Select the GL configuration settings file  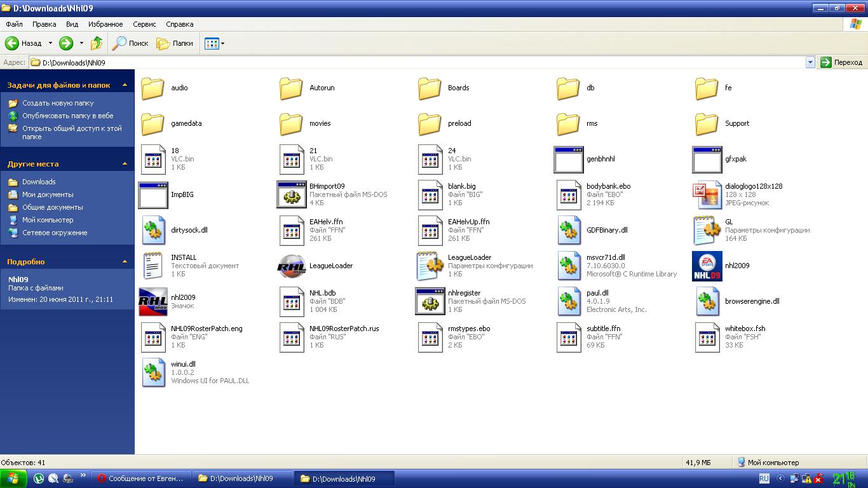[707, 230]
